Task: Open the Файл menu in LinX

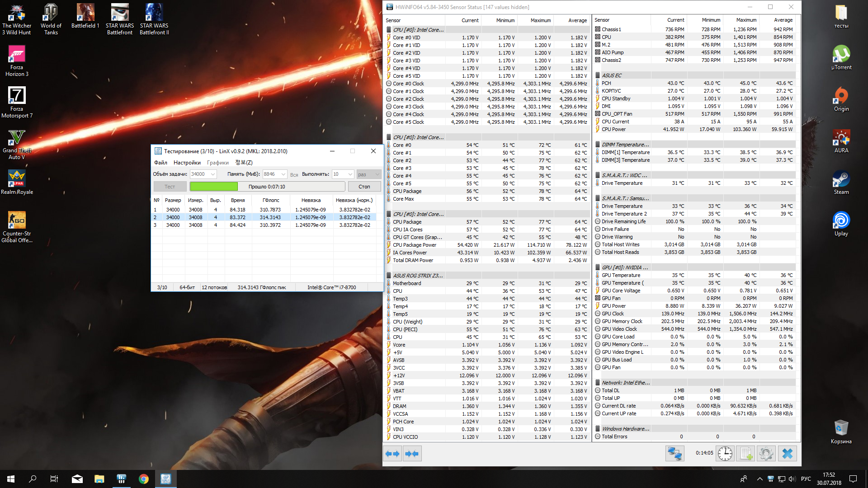Action: click(160, 163)
